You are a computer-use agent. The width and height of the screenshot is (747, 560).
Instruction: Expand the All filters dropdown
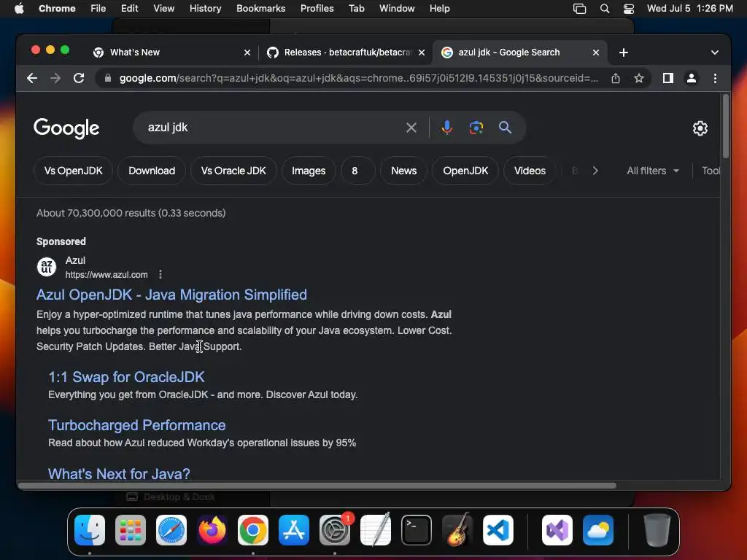[653, 171]
